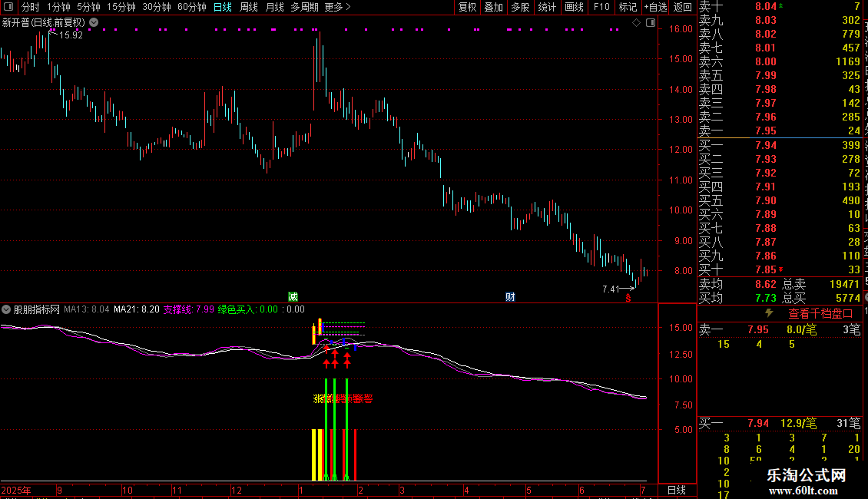Viewport: 868px width, 499px height.
Task: Click the 日线 label at bottom axis
Action: pyautogui.click(x=677, y=490)
